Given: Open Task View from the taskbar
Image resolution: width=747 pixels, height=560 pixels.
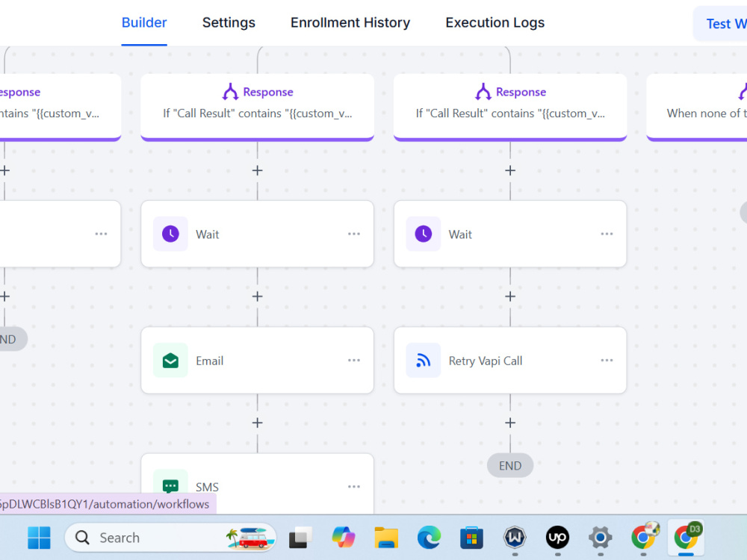Looking at the screenshot, I should click(x=300, y=538).
